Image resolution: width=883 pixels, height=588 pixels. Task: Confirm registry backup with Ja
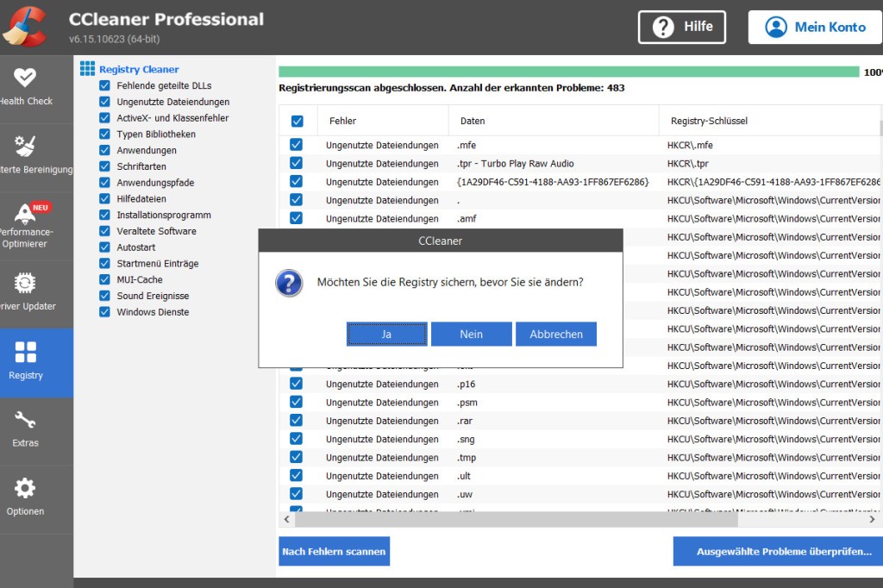pos(387,334)
